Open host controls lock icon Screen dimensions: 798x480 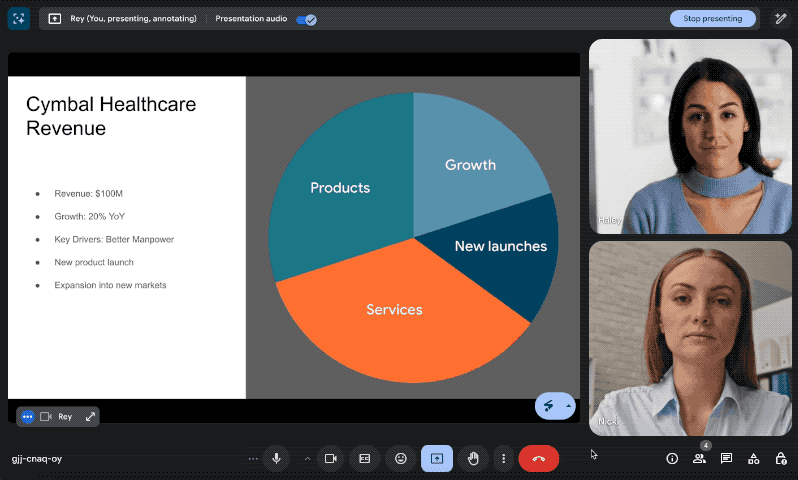(781, 459)
